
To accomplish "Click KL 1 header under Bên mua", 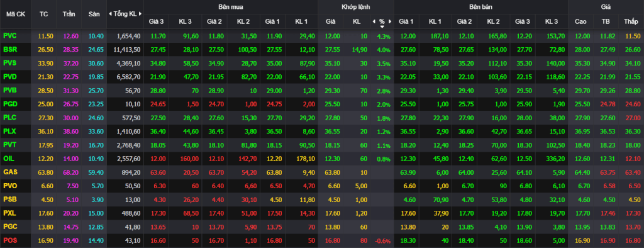I will [301, 21].
